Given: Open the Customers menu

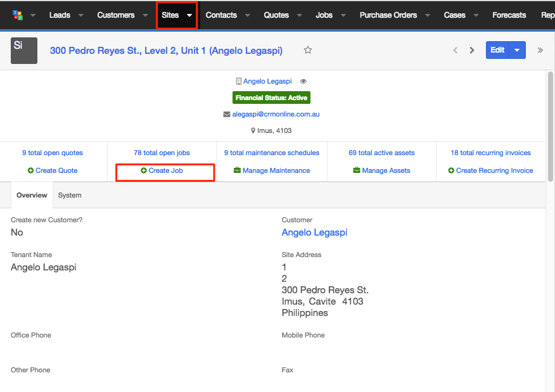Looking at the screenshot, I should click(116, 15).
